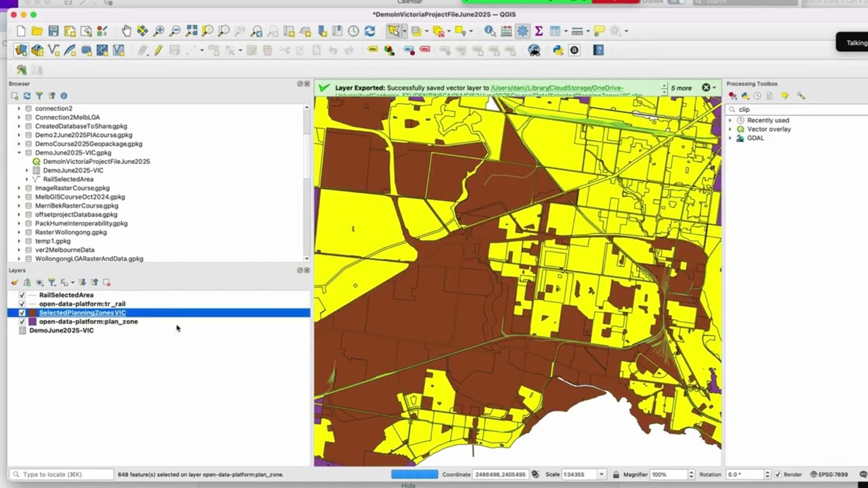Viewport: 868px width, 488px height.
Task: Toggle the Processing Toolbox gear icon
Action: 522,31
